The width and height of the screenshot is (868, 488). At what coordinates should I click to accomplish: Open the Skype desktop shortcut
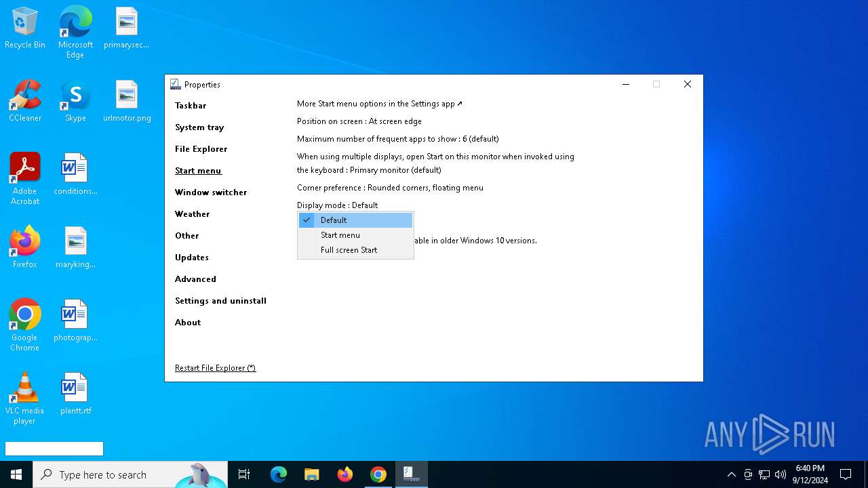pyautogui.click(x=75, y=102)
